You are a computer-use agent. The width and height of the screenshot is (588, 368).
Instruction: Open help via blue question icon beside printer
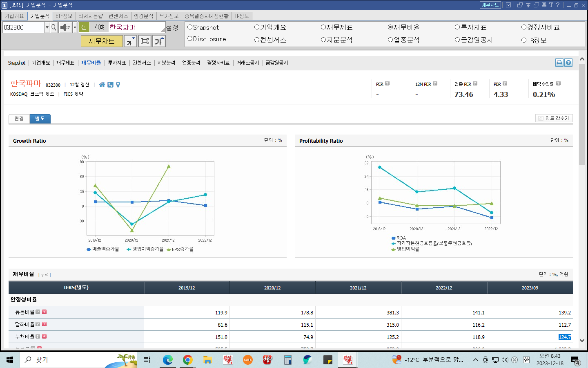click(x=568, y=63)
